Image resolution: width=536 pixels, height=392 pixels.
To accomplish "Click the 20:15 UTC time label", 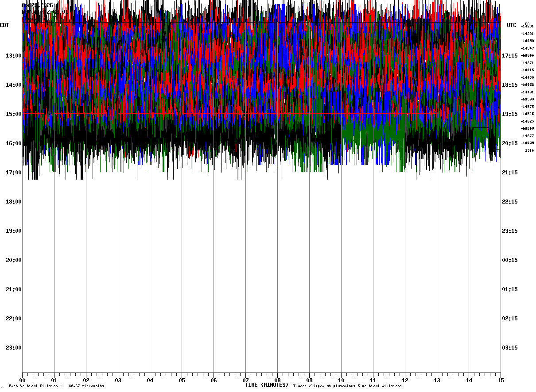I will pyautogui.click(x=509, y=143).
